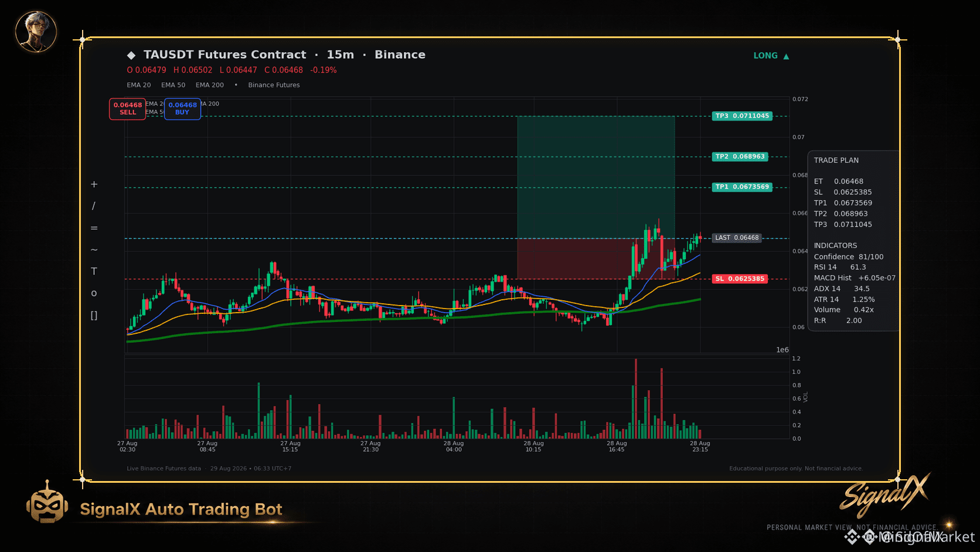Click the low price "L 0.06447"
This screenshot has height=552, width=980.
coord(239,70)
